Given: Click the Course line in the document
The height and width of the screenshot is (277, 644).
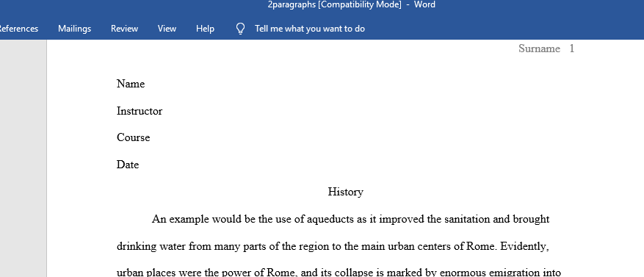Looking at the screenshot, I should [133, 137].
